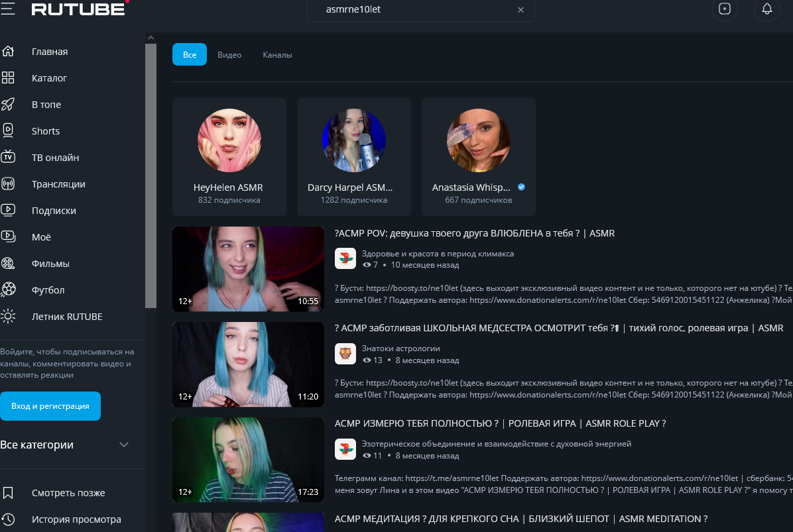Open ТВ онлайн section label
The width and height of the screenshot is (793, 532).
click(55, 157)
